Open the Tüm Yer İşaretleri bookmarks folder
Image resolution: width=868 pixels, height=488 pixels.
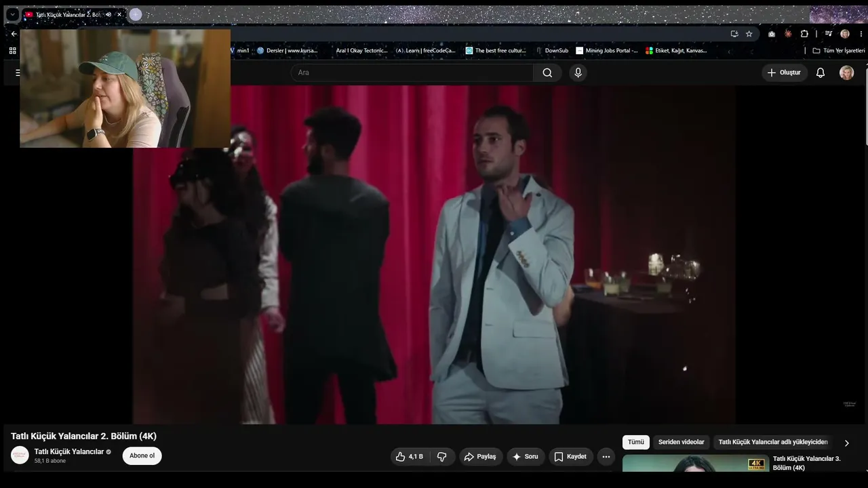[839, 51]
